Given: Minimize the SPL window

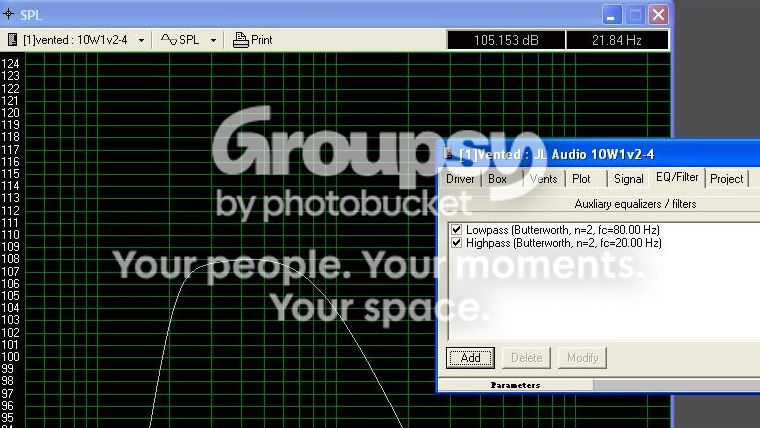Looking at the screenshot, I should 612,15.
